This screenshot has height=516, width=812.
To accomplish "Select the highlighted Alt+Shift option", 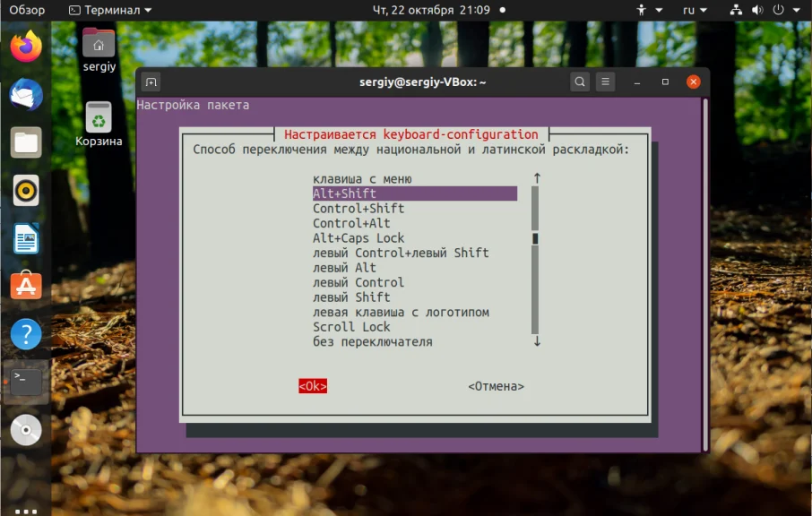I will 415,193.
